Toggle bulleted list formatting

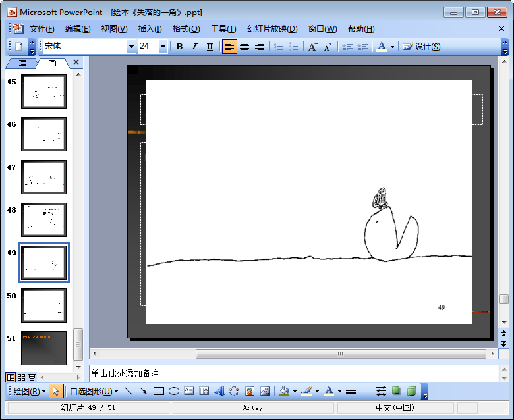click(x=294, y=47)
